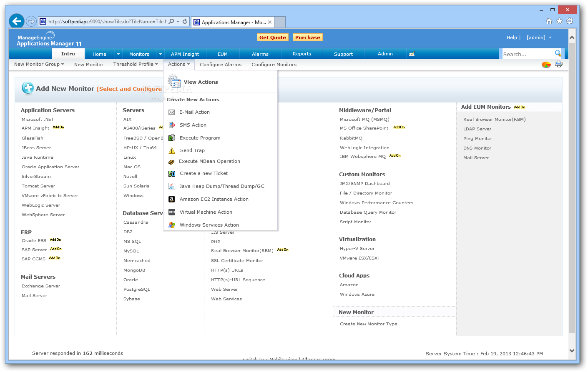
Task: Click the Add New Monitor plus icon
Action: click(x=28, y=88)
